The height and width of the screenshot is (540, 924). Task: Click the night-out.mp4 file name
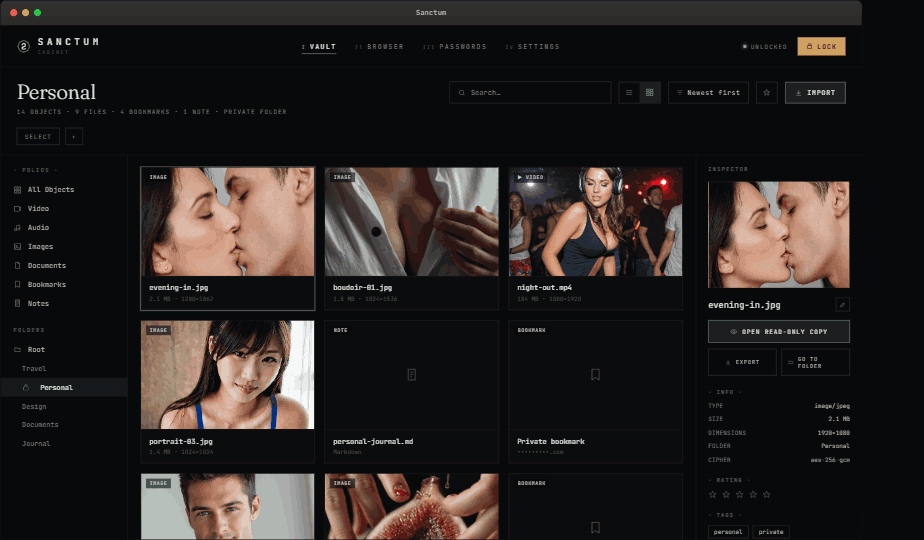click(x=544, y=288)
